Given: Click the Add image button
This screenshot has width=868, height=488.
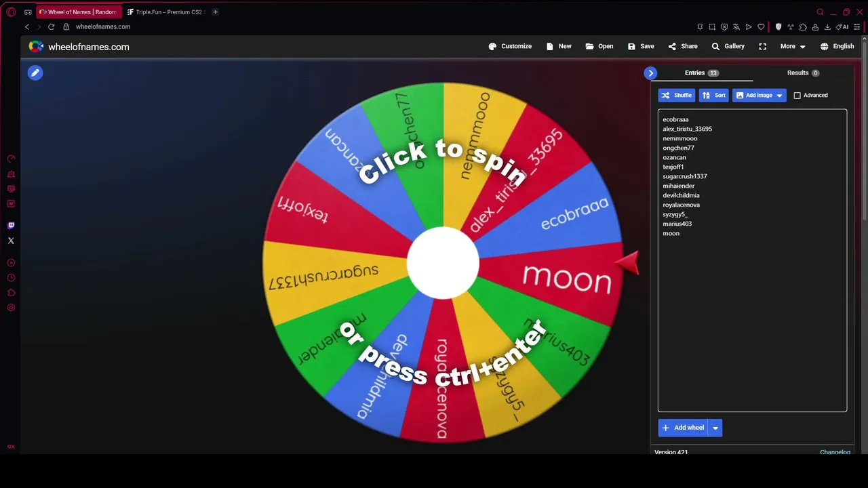Looking at the screenshot, I should tap(753, 95).
